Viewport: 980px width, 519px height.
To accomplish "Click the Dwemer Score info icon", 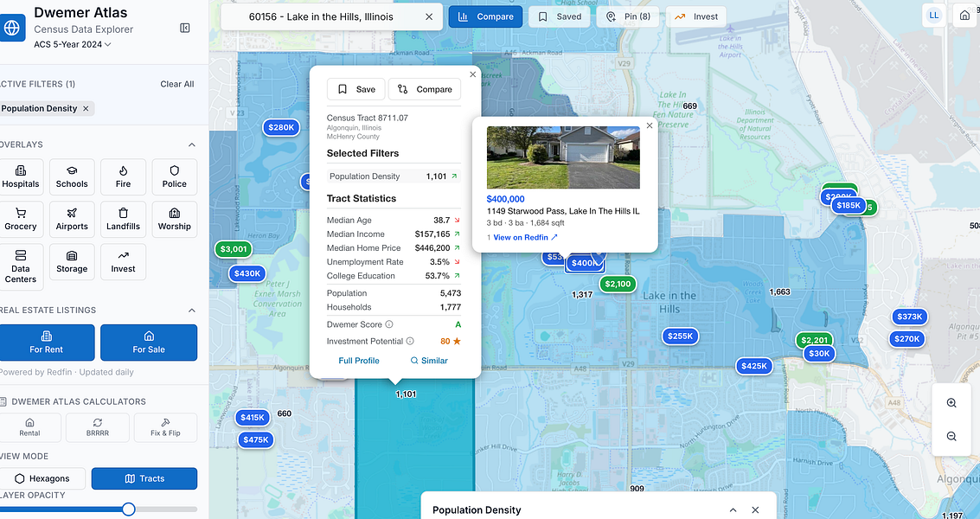I will click(x=388, y=324).
